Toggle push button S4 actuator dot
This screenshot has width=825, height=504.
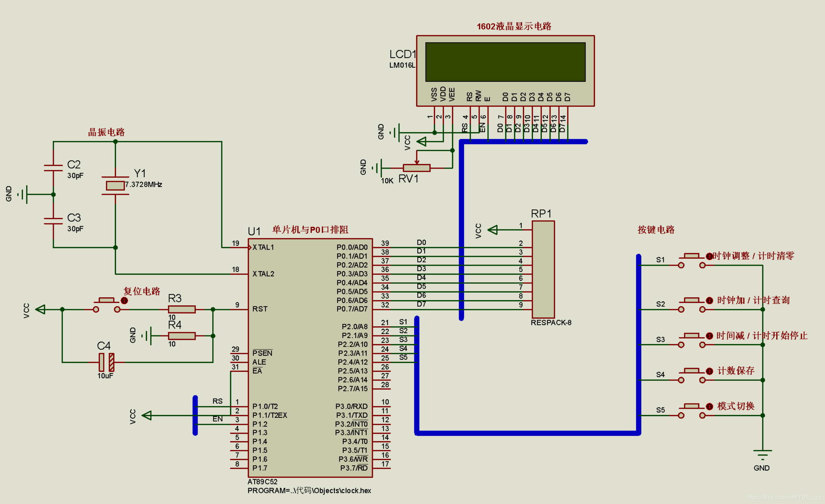pyautogui.click(x=709, y=371)
